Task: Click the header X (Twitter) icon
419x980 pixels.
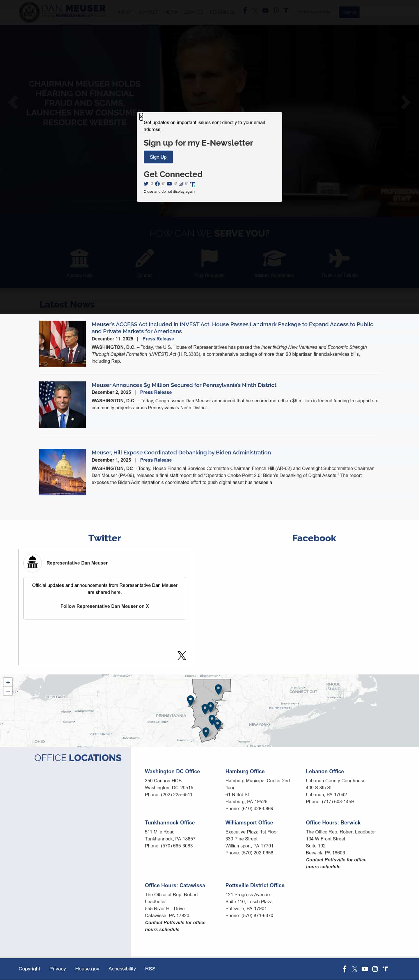Action: (255, 11)
